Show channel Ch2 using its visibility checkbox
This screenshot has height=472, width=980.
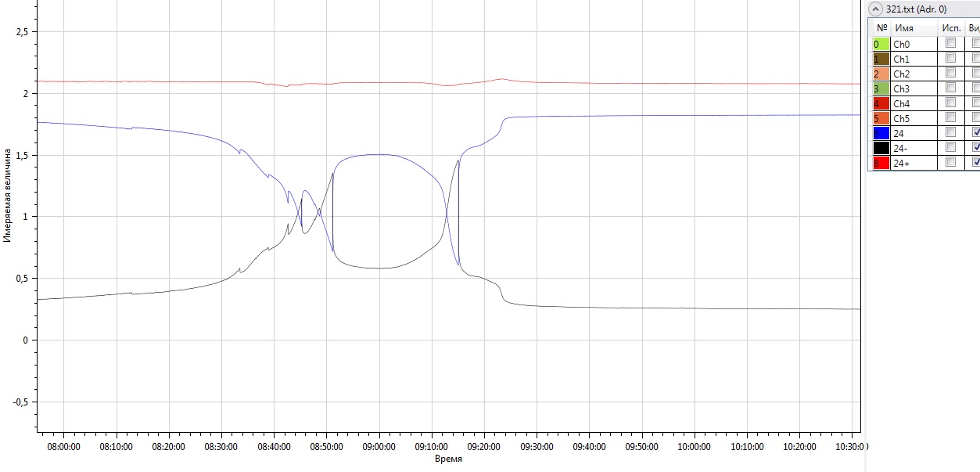975,74
